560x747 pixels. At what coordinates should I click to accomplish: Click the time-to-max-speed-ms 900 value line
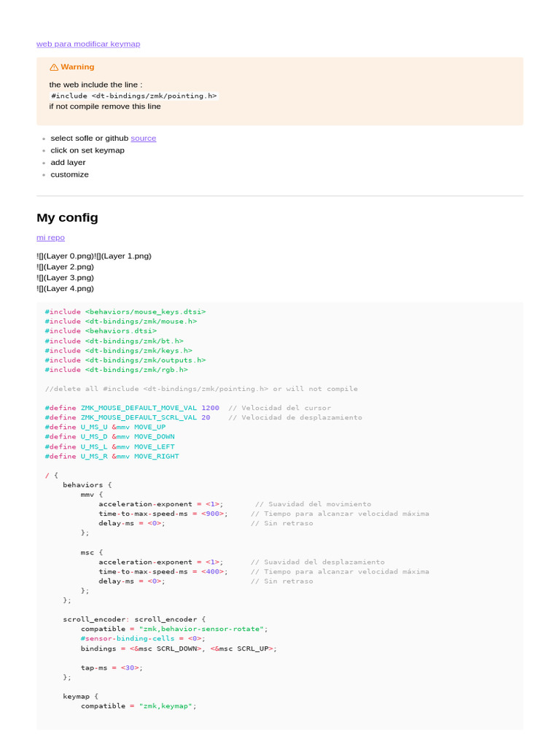[163, 514]
